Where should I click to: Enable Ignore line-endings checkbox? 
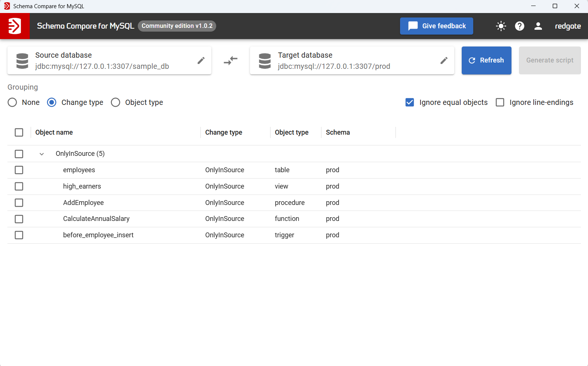(x=500, y=102)
